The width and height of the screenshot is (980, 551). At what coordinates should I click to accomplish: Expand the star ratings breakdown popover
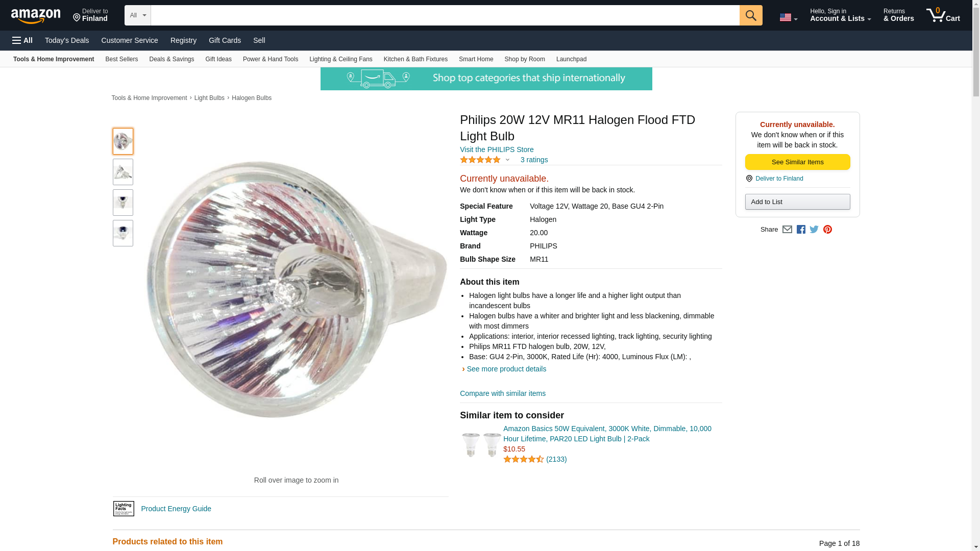click(507, 160)
